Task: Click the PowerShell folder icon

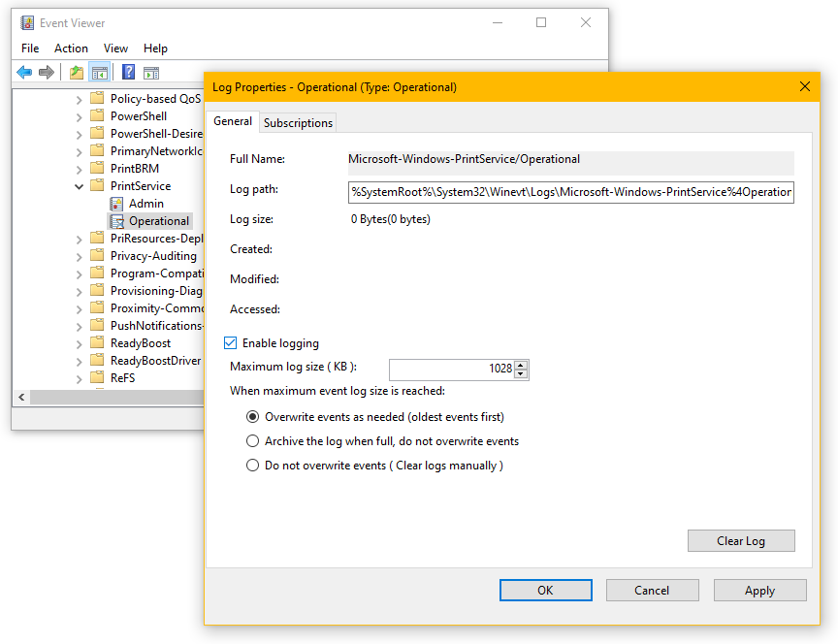Action: 97,115
